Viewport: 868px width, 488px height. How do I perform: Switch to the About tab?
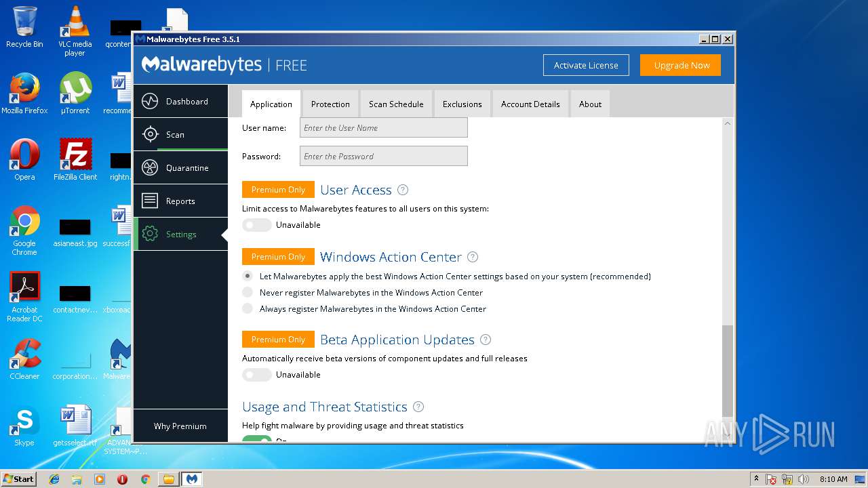tap(590, 104)
